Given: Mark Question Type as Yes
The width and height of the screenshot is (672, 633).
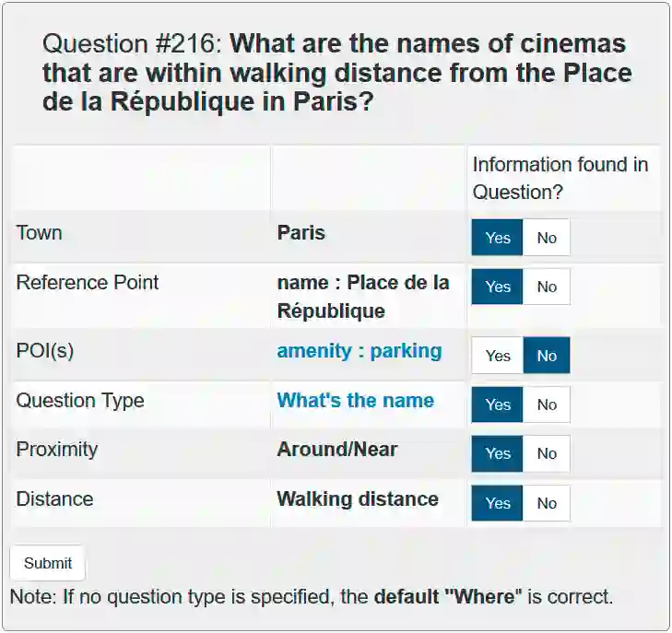Looking at the screenshot, I should point(498,404).
